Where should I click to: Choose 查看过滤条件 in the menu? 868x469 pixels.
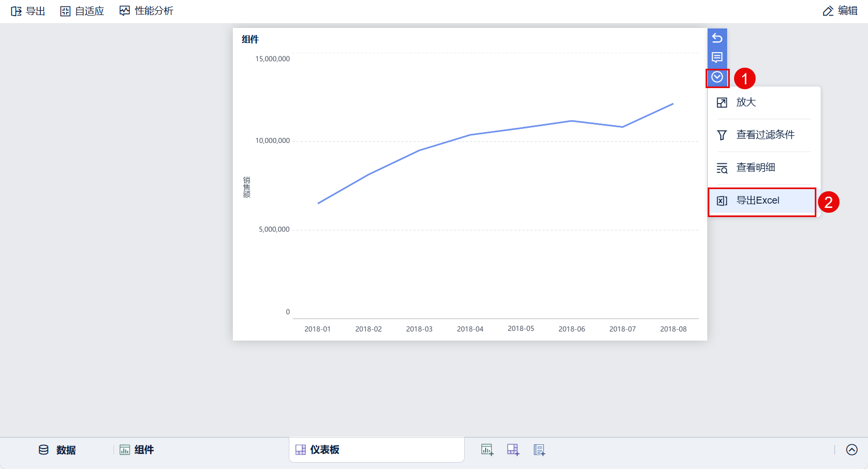pyautogui.click(x=765, y=135)
